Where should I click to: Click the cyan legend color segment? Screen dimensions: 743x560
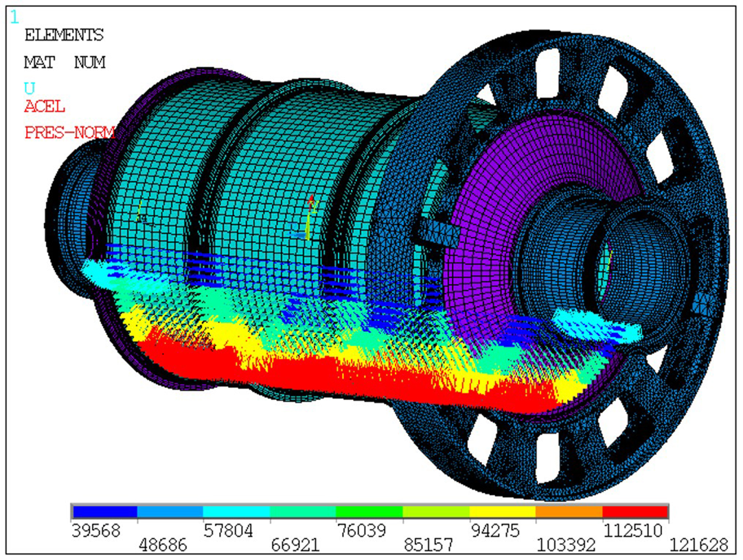pyautogui.click(x=236, y=511)
